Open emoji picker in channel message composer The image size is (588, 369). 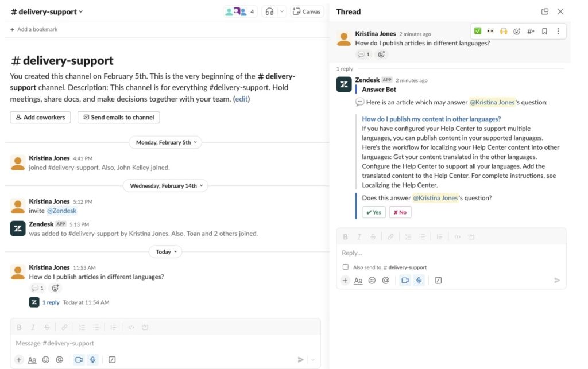point(46,360)
